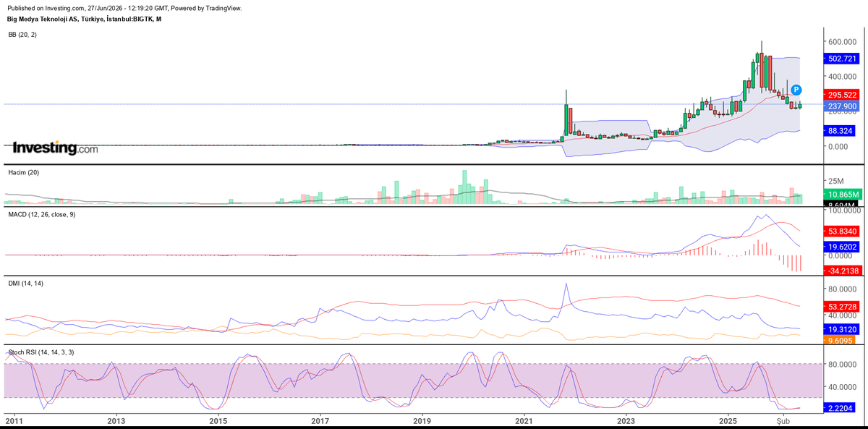
Task: Click the Published on Investing.com header line
Action: tap(124, 8)
